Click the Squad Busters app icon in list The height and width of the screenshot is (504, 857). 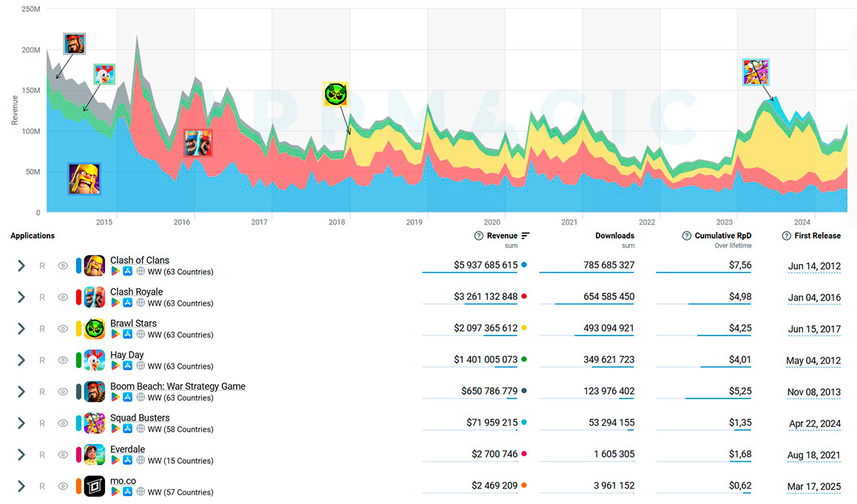point(94,423)
